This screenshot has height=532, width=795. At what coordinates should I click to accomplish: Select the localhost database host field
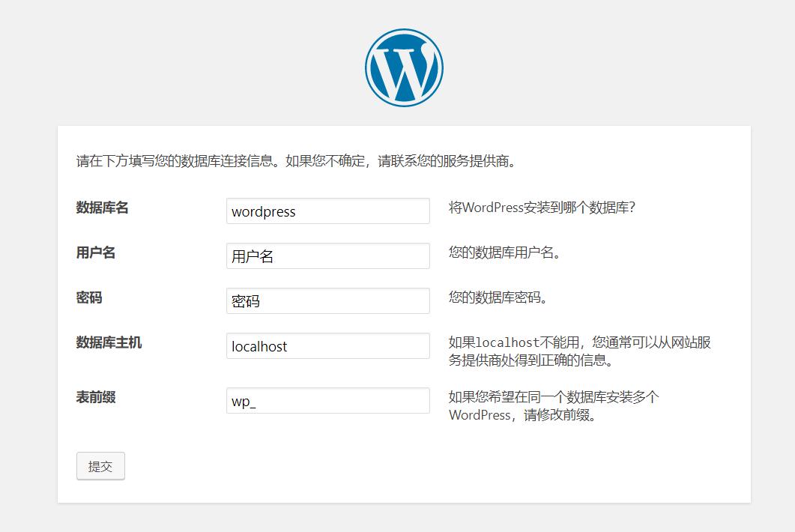pos(327,346)
